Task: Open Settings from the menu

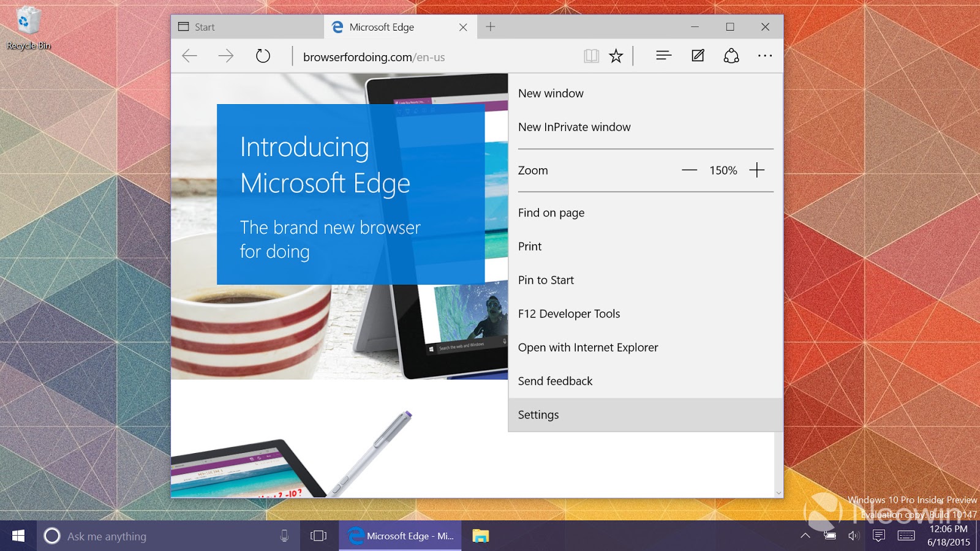Action: [646, 415]
